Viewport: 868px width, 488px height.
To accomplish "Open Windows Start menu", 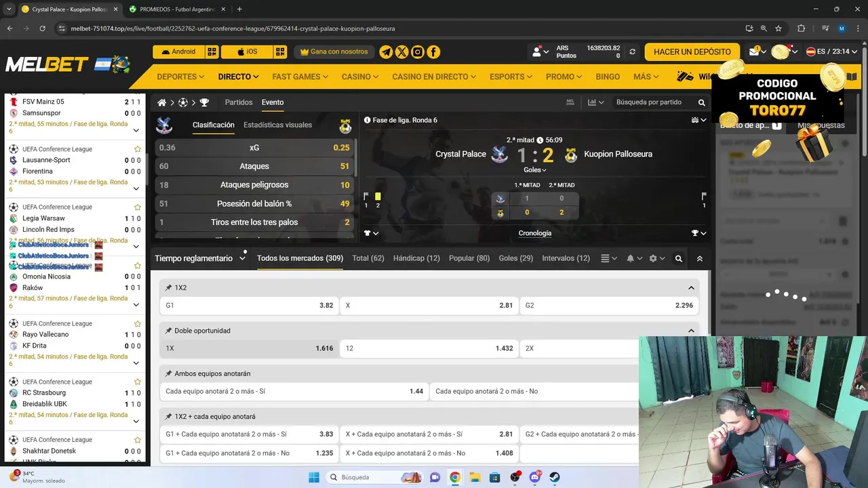I will point(314,477).
